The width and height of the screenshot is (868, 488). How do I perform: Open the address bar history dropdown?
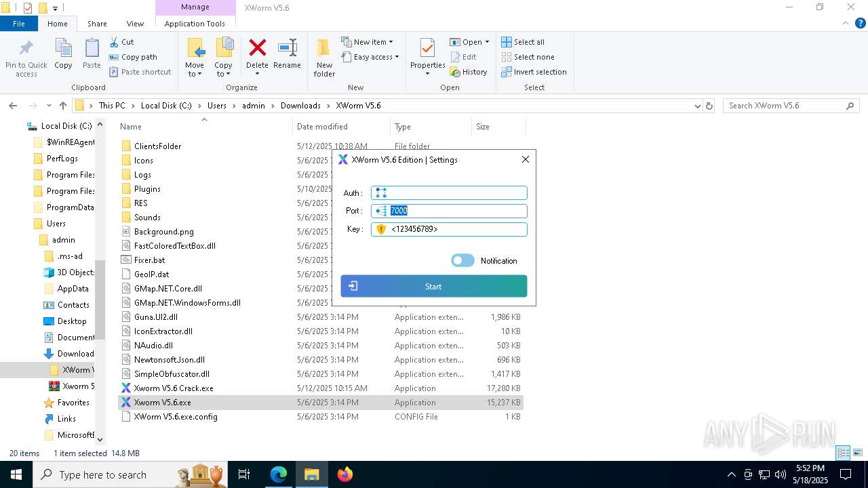coord(697,106)
